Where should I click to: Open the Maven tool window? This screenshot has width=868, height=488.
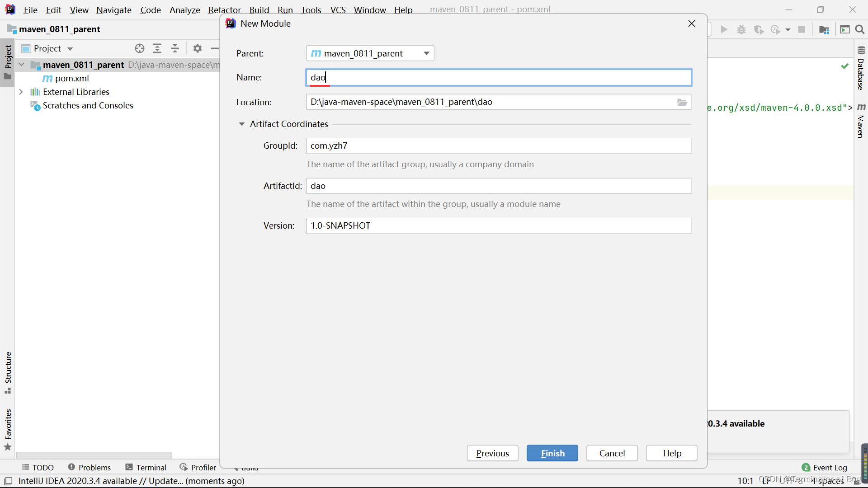[x=861, y=121]
